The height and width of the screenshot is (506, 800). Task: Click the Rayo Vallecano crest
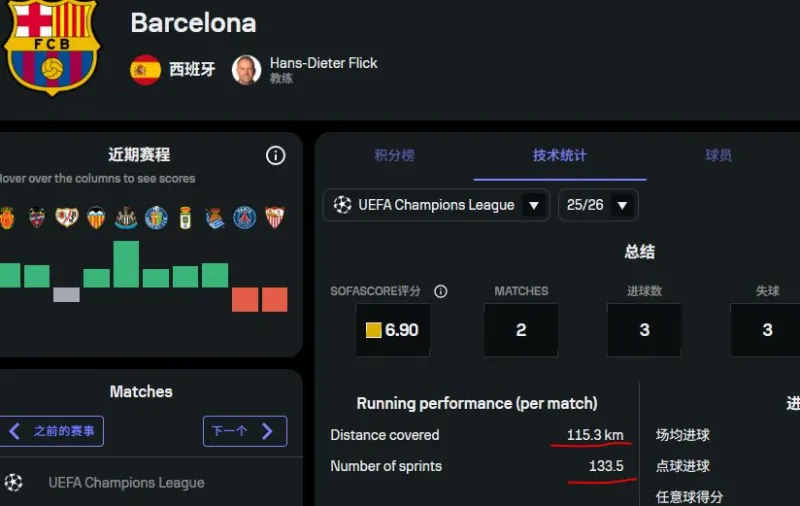click(66, 217)
